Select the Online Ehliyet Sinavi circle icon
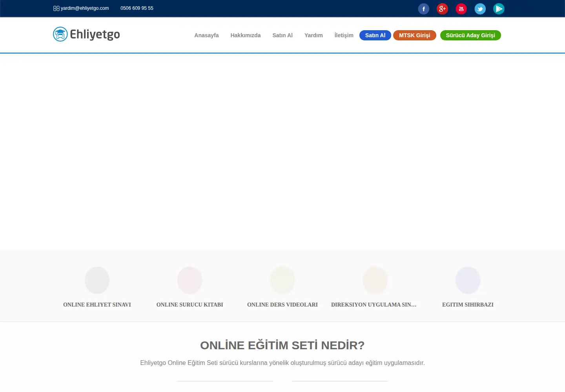 coord(97,280)
